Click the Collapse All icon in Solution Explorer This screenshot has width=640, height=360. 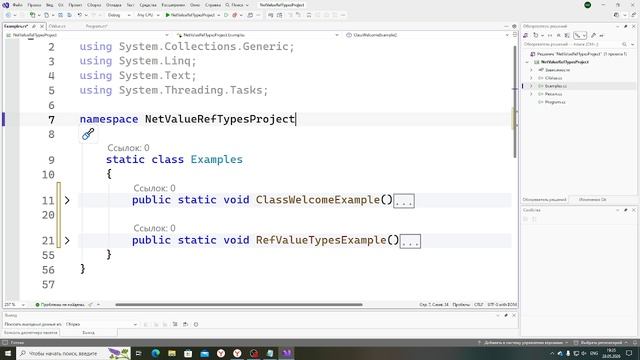click(558, 36)
